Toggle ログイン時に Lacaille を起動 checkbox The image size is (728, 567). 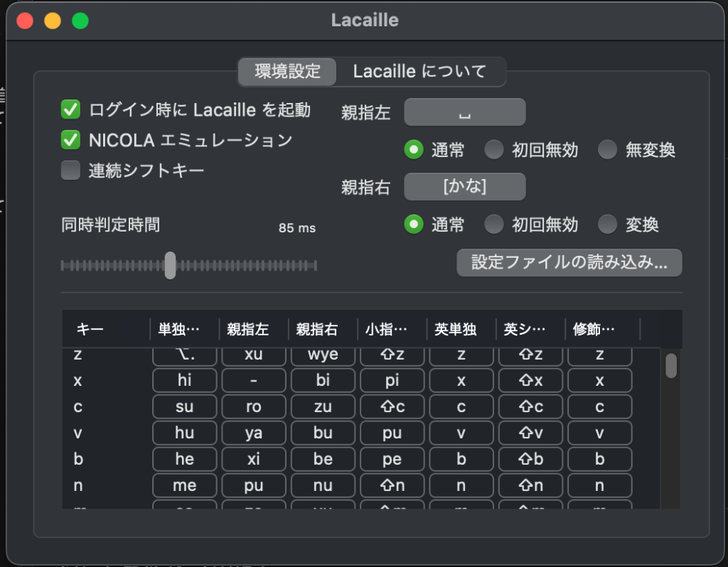(70, 110)
